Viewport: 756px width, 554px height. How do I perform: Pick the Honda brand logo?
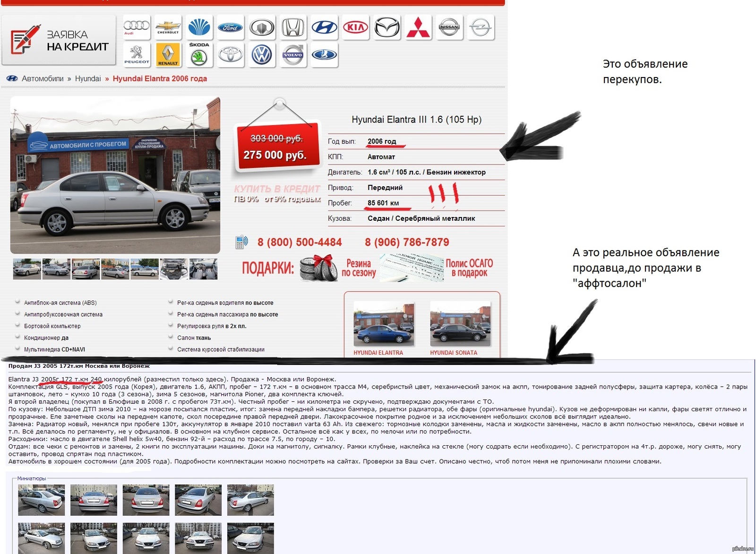click(293, 27)
